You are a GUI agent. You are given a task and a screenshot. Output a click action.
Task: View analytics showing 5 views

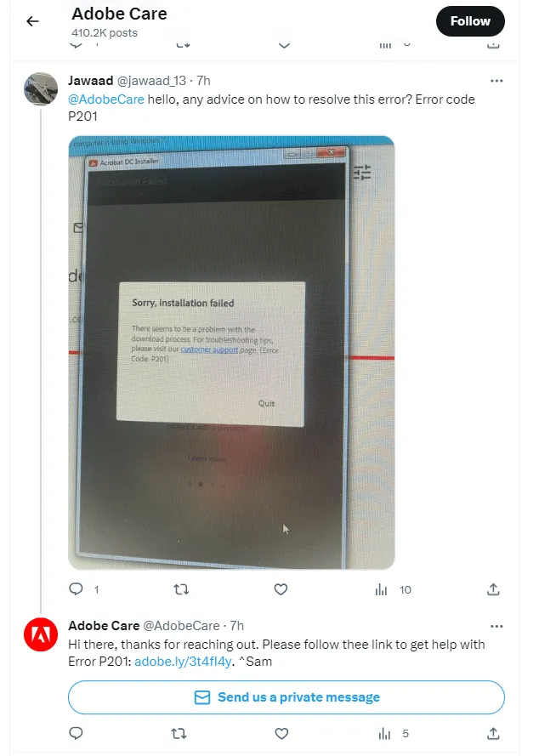pyautogui.click(x=394, y=734)
